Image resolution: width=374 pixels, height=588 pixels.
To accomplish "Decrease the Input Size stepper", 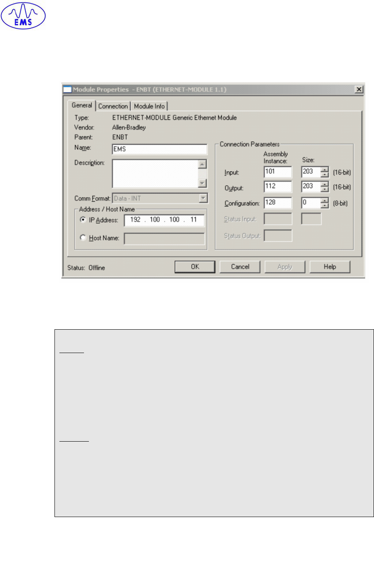I will (325, 175).
